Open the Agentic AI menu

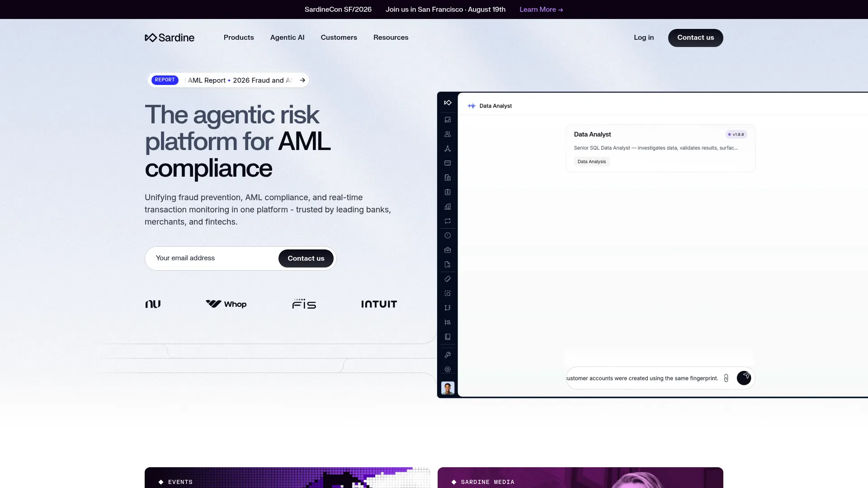point(288,38)
